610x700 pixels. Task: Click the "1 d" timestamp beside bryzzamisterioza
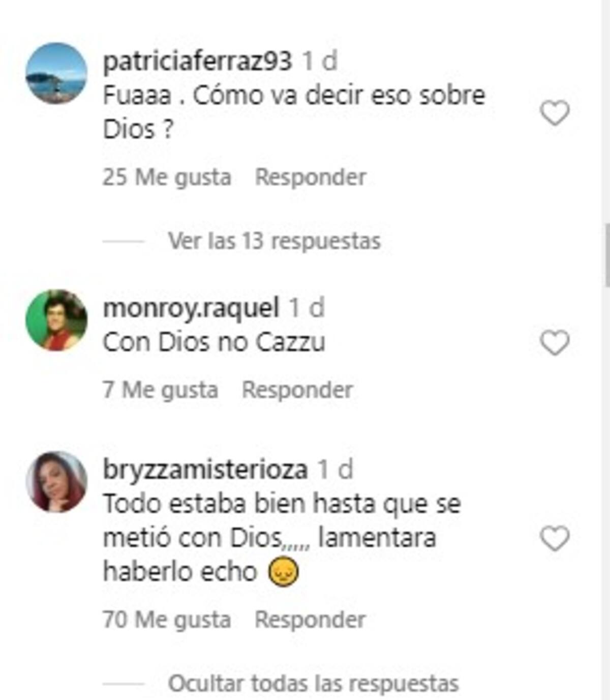[x=335, y=470]
